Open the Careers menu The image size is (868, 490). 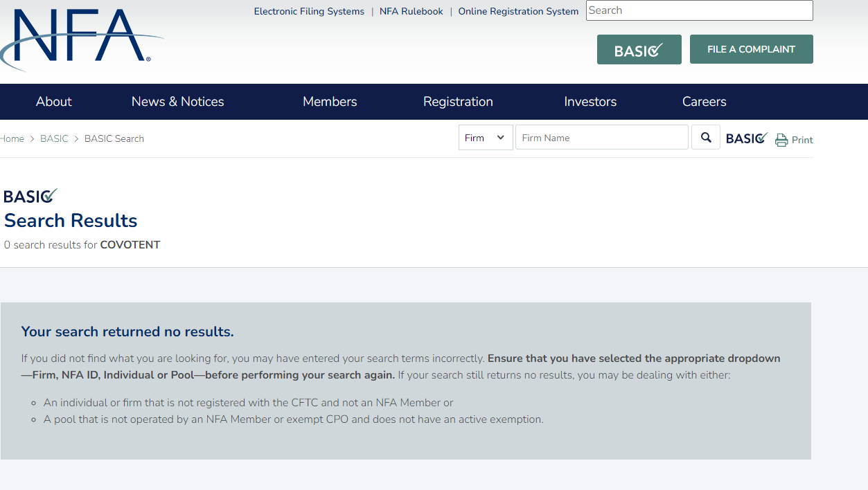click(705, 102)
